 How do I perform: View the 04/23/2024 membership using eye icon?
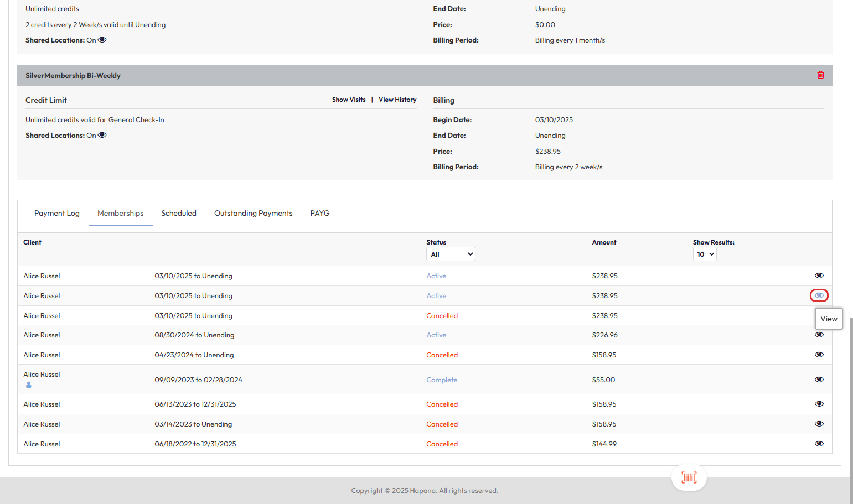[819, 355]
